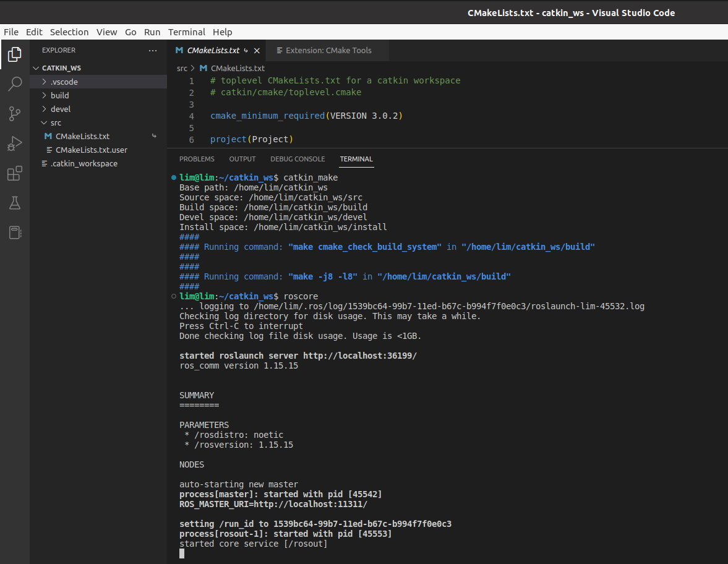Viewport: 728px width, 564px height.
Task: Select CMakeLists.txt in the explorer tree
Action: [98, 136]
